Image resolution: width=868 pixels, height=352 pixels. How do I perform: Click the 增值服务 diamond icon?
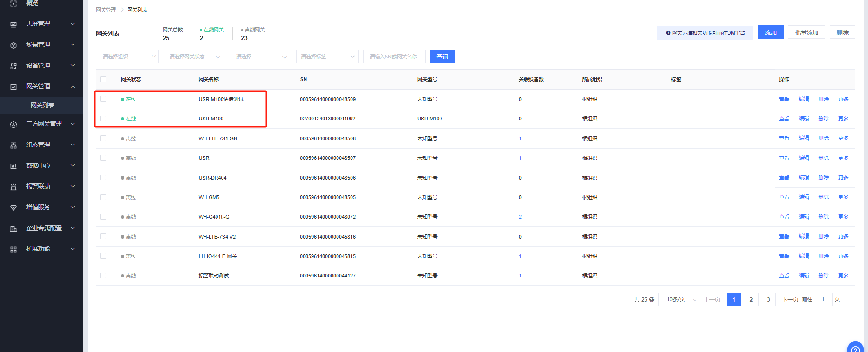pyautogui.click(x=13, y=207)
